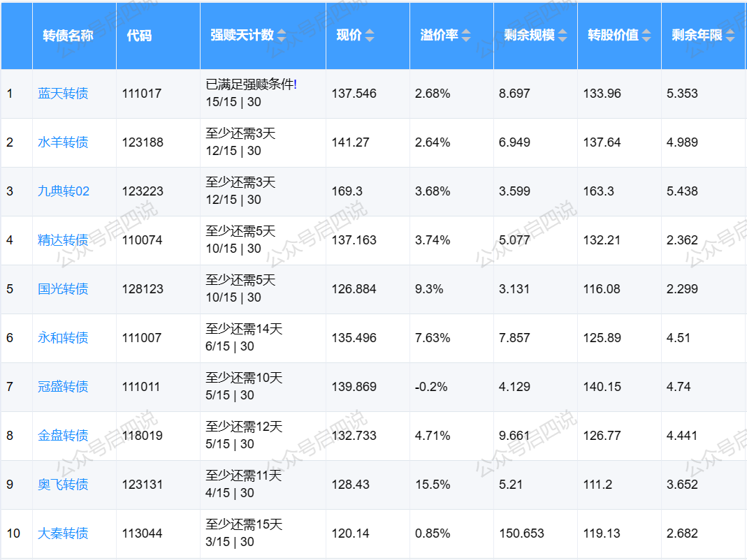Image resolution: width=747 pixels, height=560 pixels.
Task: Click the sort icon beside 强赎天计数
Action: [282, 36]
